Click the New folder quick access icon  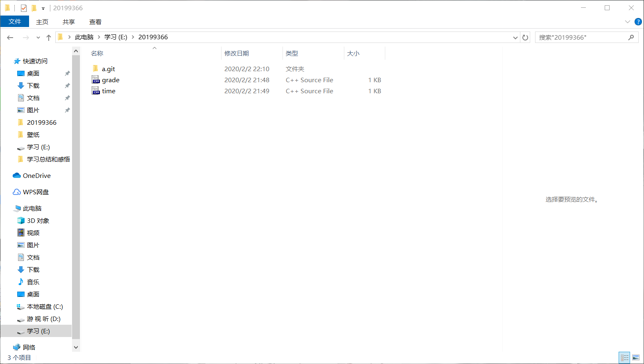pos(34,8)
